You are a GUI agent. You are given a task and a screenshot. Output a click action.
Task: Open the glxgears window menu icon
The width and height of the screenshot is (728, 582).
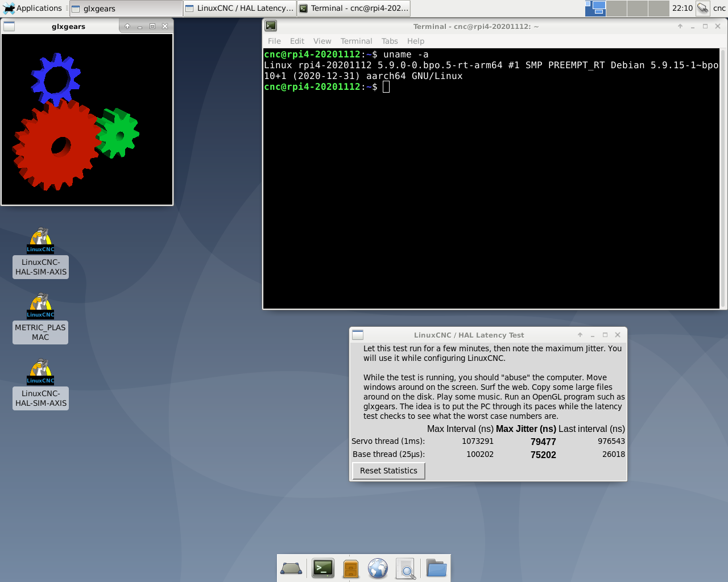point(9,26)
